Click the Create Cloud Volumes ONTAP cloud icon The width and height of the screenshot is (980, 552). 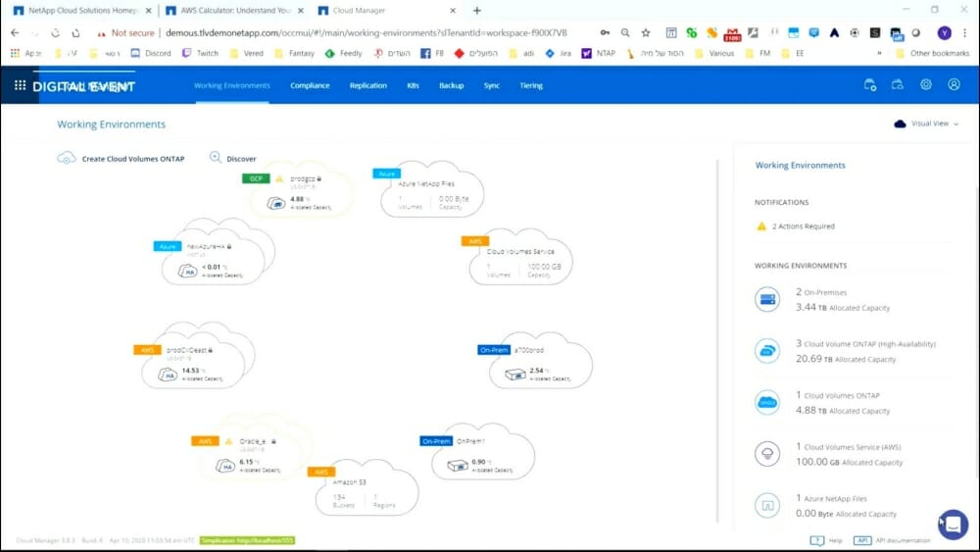67,158
